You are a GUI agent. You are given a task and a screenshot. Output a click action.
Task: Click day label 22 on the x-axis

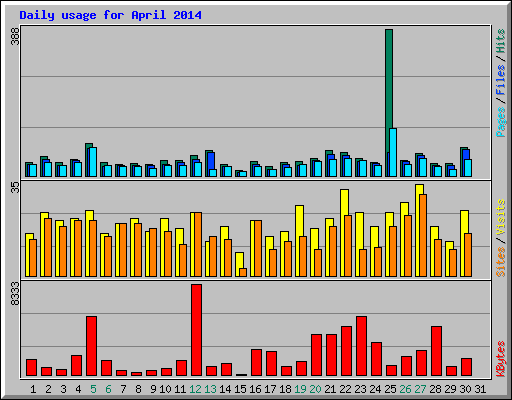[345, 389]
